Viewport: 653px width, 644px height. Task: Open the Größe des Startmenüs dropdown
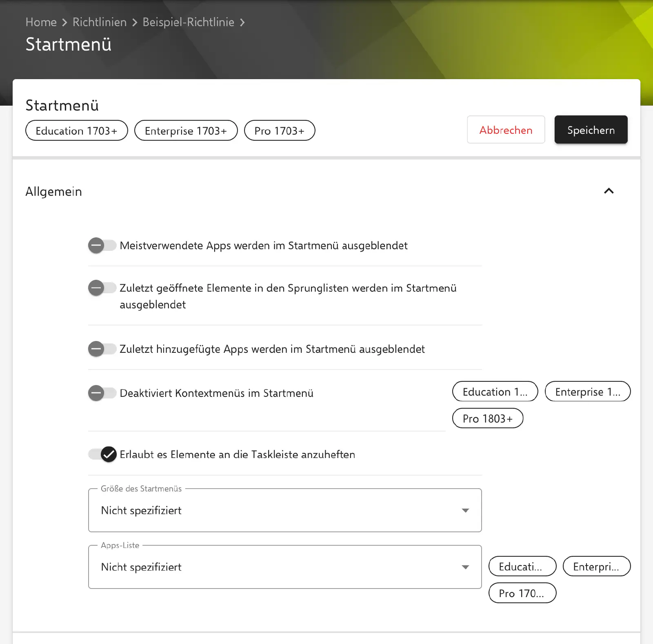click(x=285, y=510)
